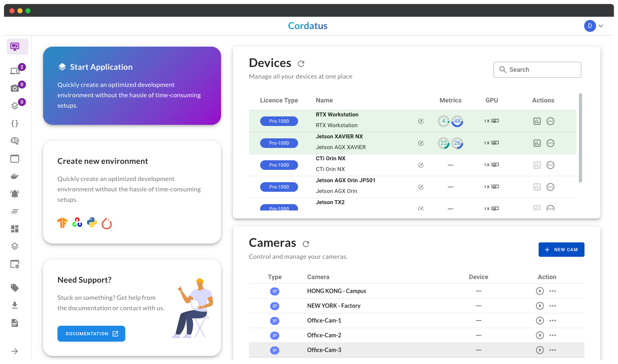Open more options for HONG KONG - Campus
The width and height of the screenshot is (618, 364).
553,291
